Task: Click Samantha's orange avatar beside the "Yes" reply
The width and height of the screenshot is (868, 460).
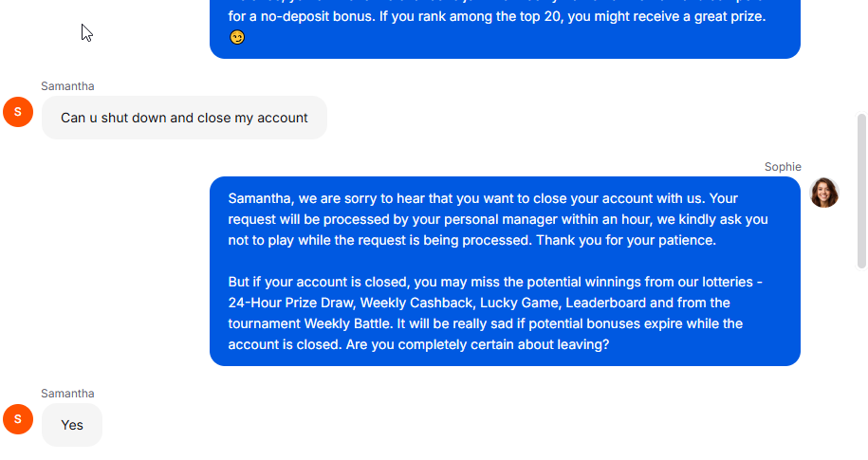Action: 18,419
